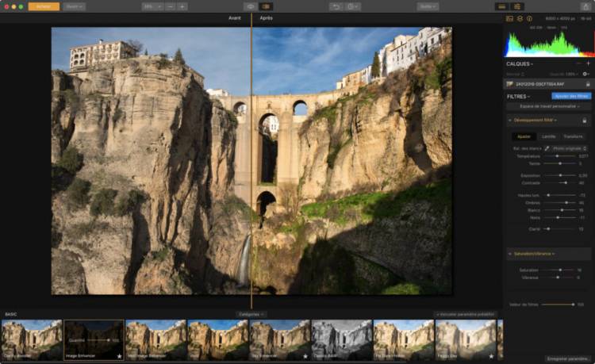Viewport: 595px width, 364px height.
Task: Open the history clock dropdown
Action: pos(352,6)
